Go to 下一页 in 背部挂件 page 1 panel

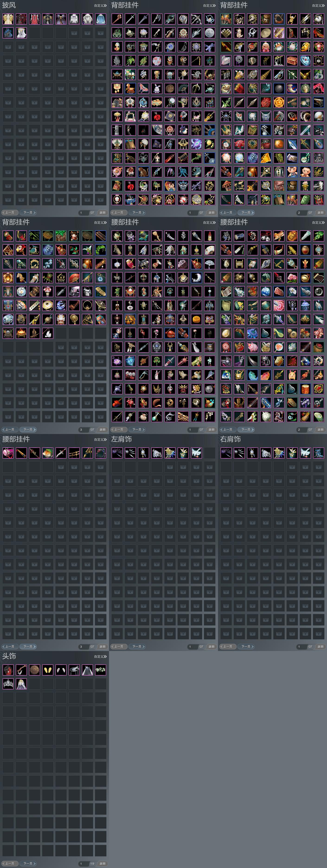pyautogui.click(x=137, y=213)
